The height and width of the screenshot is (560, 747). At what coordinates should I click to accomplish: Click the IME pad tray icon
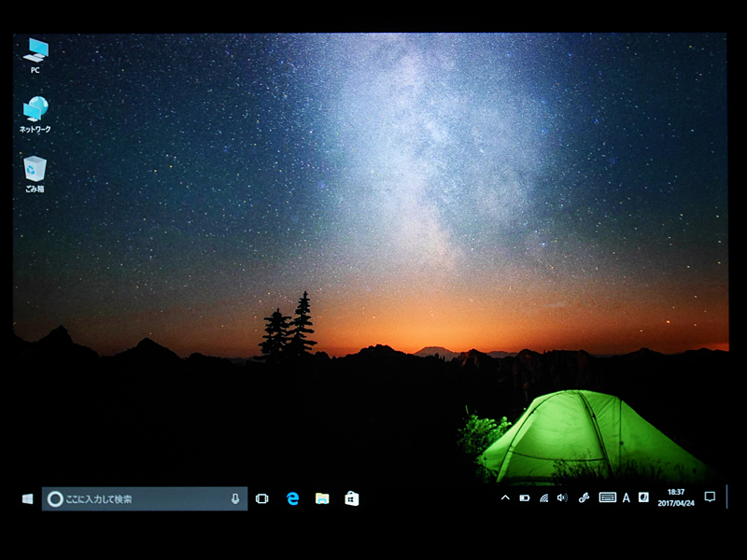coord(643,497)
